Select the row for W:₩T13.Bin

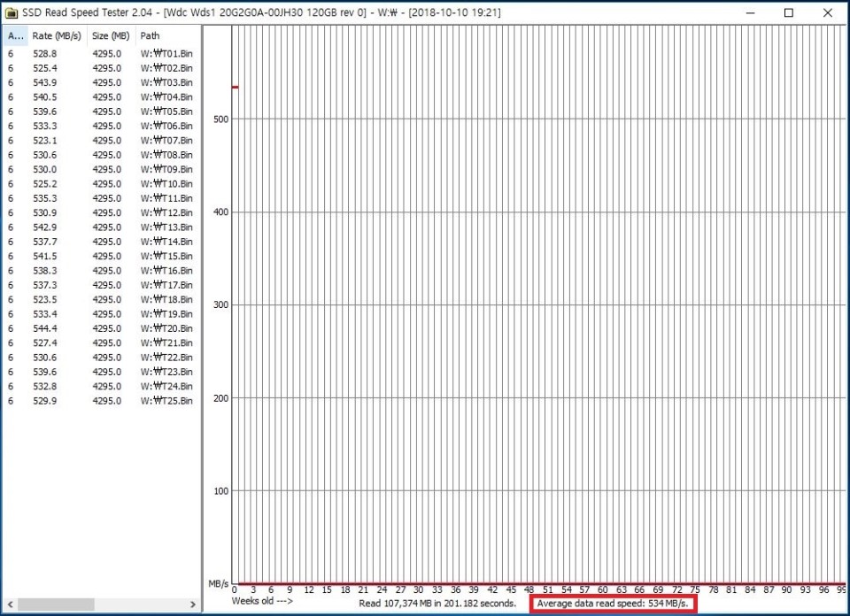click(x=101, y=227)
